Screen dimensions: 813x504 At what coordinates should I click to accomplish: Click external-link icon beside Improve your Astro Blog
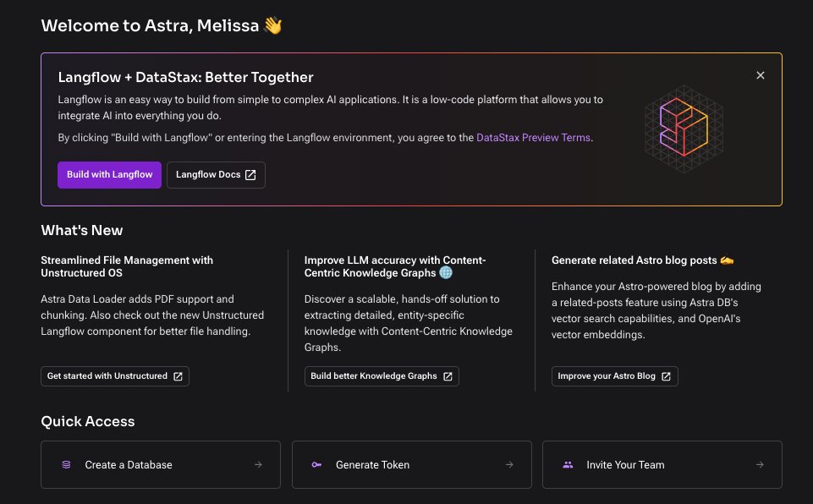[x=666, y=376]
